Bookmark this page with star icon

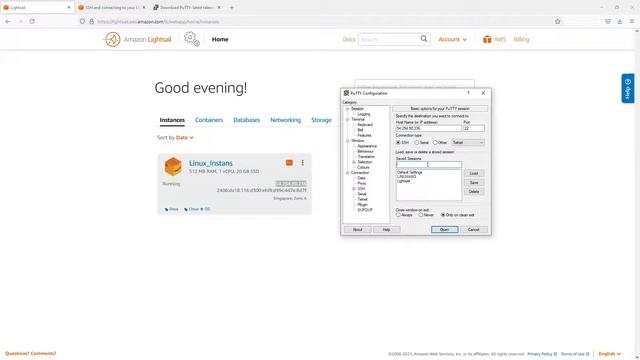(558, 21)
